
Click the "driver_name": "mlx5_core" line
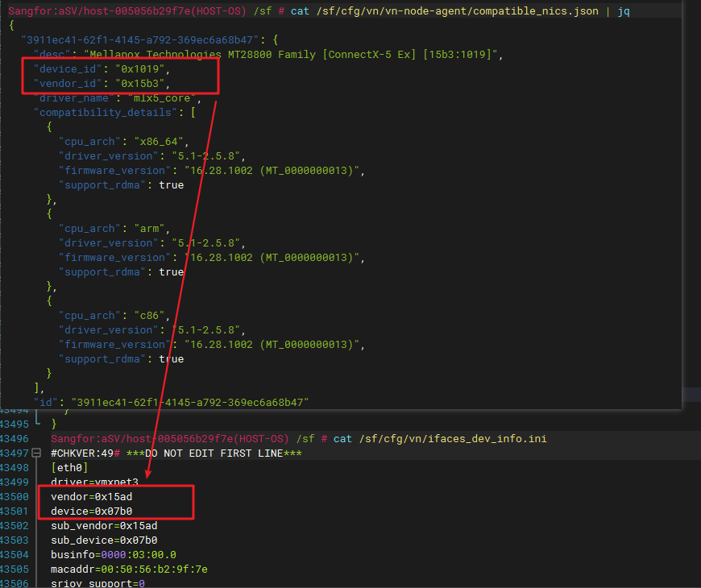118,97
